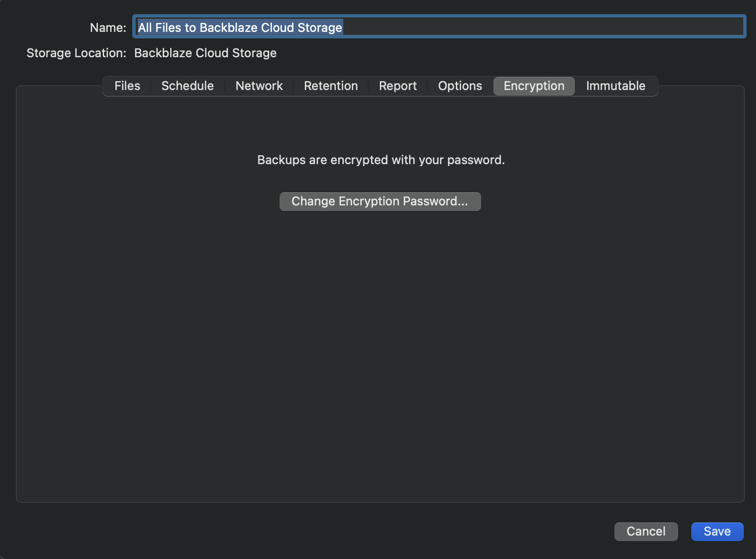Screen dimensions: 756x559
Task: Click Change Encryption Password button
Action: [x=380, y=202]
